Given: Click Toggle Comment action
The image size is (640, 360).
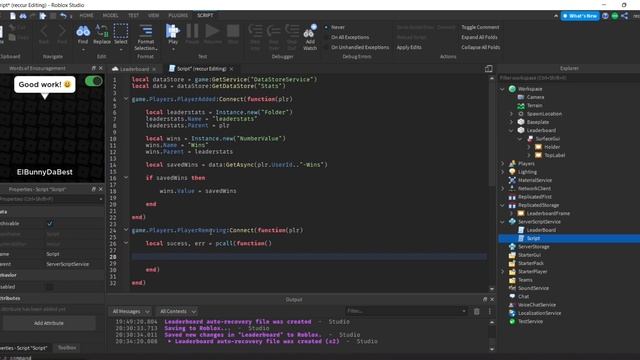Looking at the screenshot, I should tap(480, 27).
